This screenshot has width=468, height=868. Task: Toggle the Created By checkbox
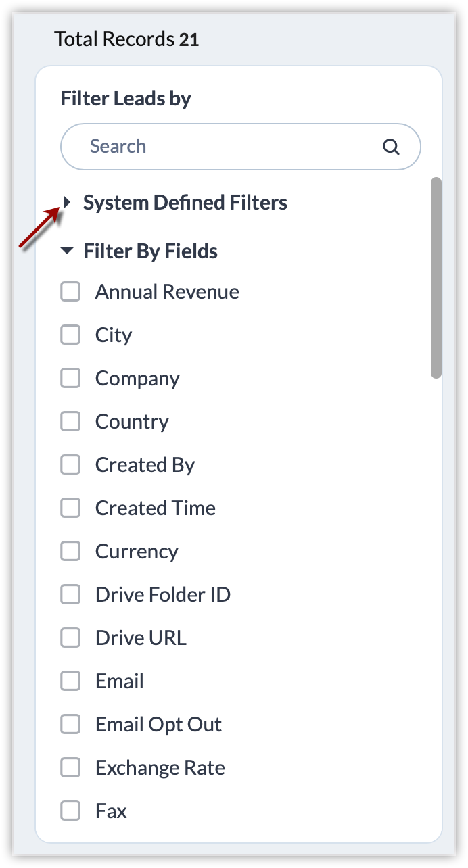(x=70, y=465)
